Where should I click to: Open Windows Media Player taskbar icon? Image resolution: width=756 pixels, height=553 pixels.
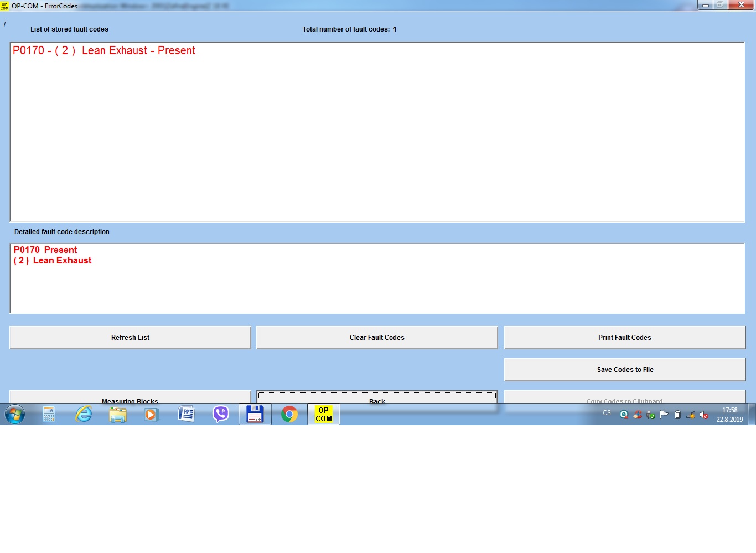[151, 414]
